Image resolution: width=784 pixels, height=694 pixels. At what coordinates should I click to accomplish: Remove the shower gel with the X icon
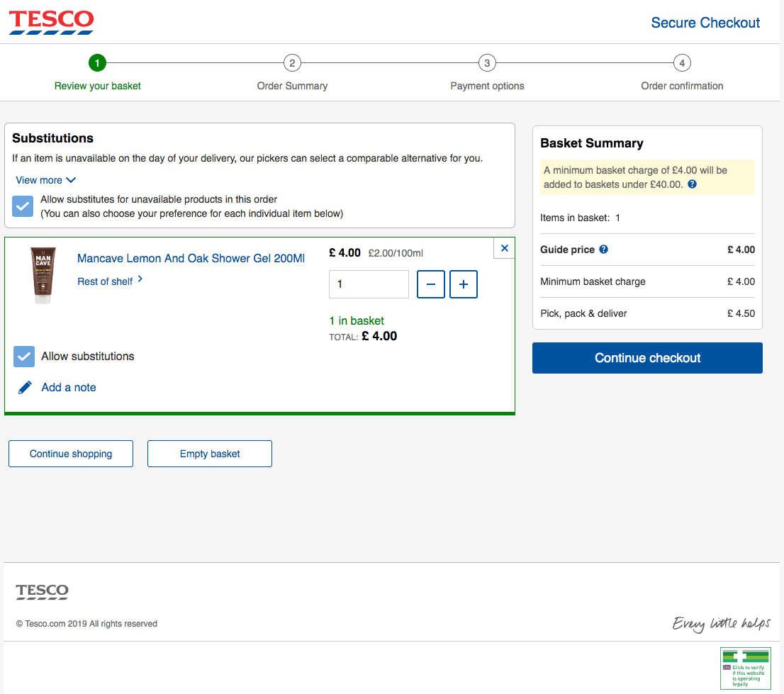click(504, 248)
